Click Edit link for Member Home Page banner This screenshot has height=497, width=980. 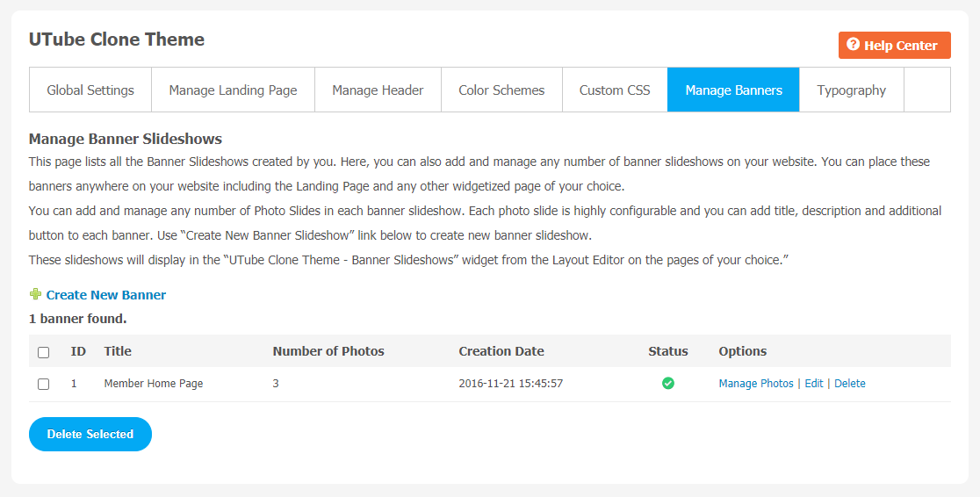814,383
